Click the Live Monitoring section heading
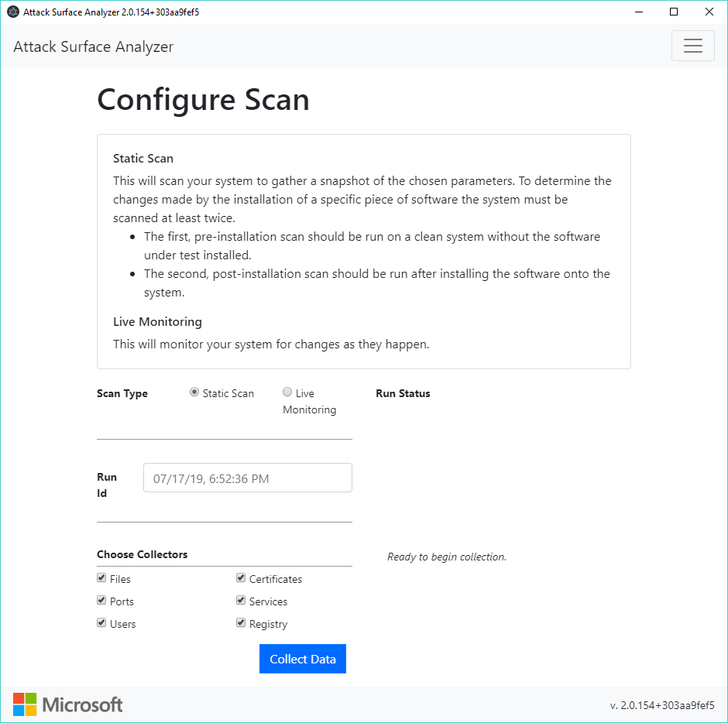 pyautogui.click(x=157, y=322)
